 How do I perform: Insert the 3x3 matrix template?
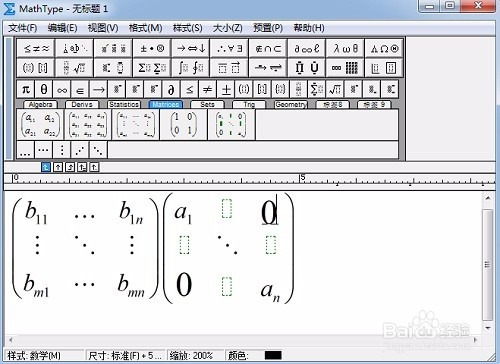click(x=88, y=125)
